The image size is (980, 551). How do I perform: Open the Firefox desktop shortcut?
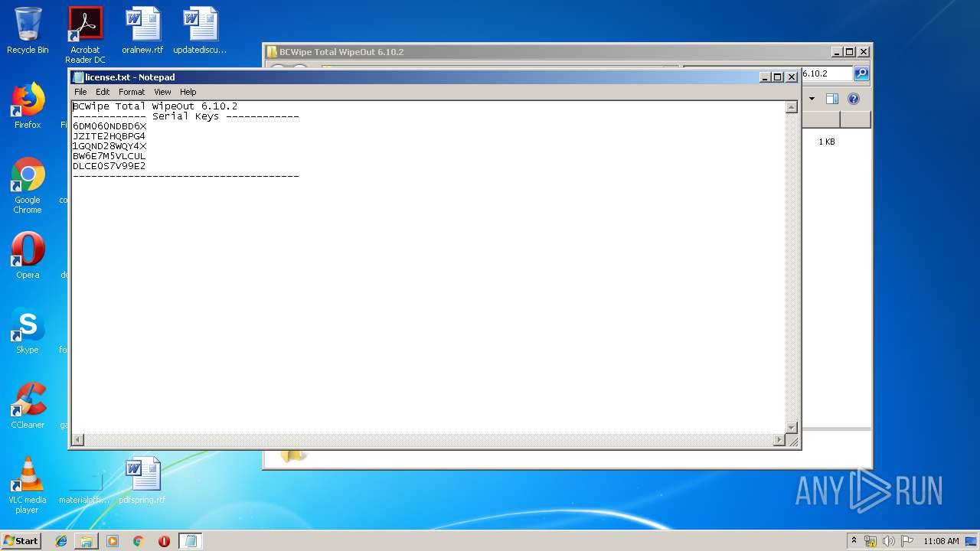click(x=28, y=106)
